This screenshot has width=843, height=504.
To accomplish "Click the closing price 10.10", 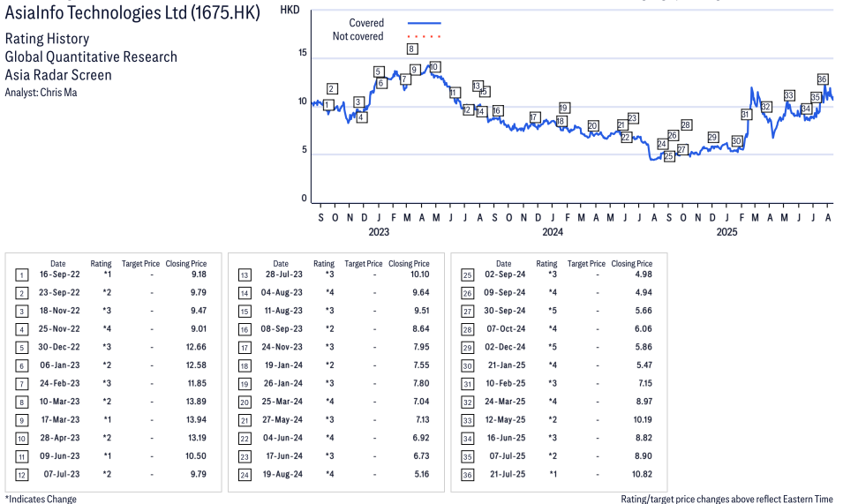I will point(420,274).
